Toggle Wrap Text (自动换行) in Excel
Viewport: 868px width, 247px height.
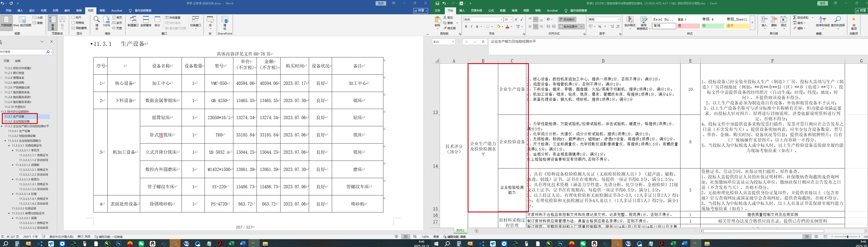pos(567,20)
